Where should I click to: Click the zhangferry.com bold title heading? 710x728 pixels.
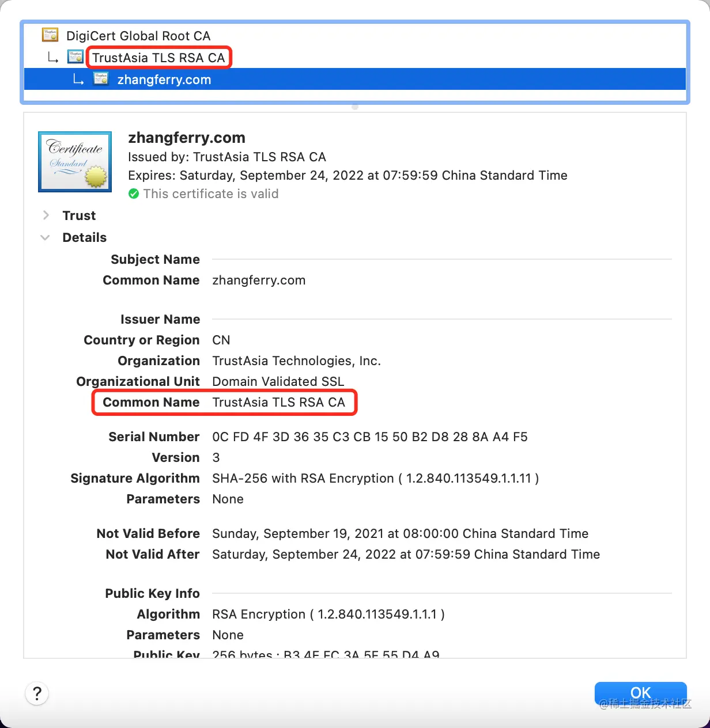point(187,138)
